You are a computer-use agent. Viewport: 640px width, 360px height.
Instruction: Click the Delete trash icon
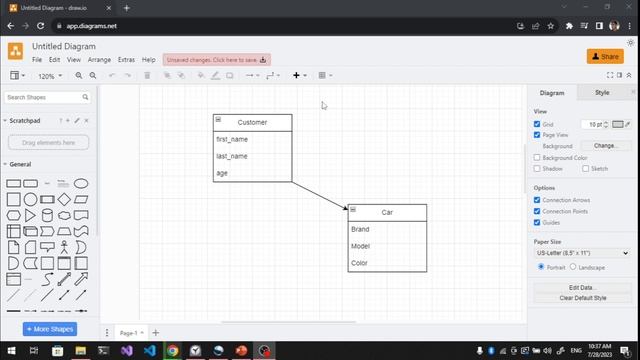coord(147,76)
